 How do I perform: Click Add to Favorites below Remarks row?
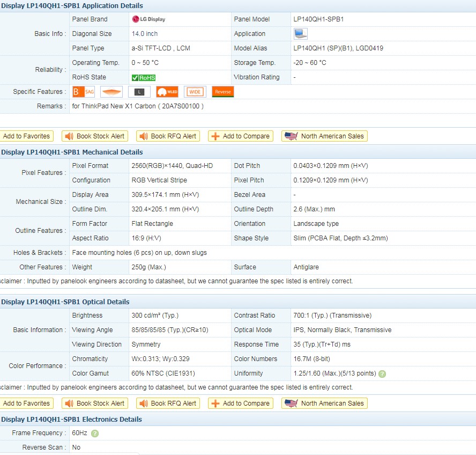click(x=26, y=136)
